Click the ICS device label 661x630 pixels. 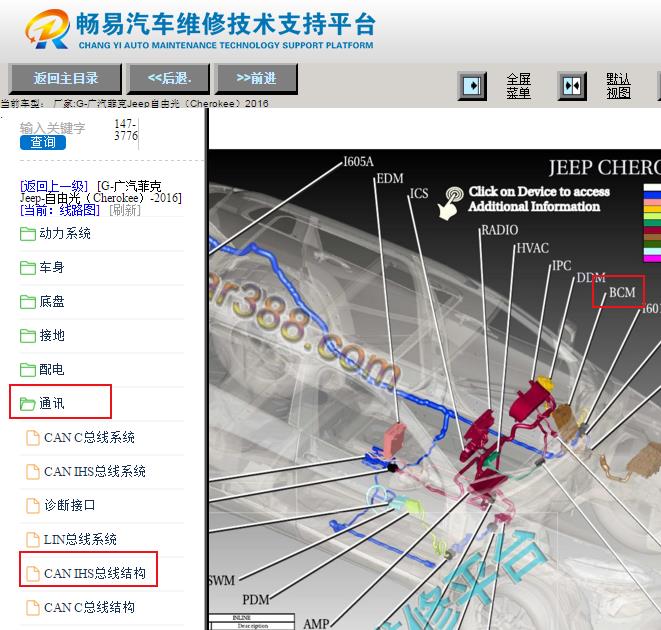(419, 194)
